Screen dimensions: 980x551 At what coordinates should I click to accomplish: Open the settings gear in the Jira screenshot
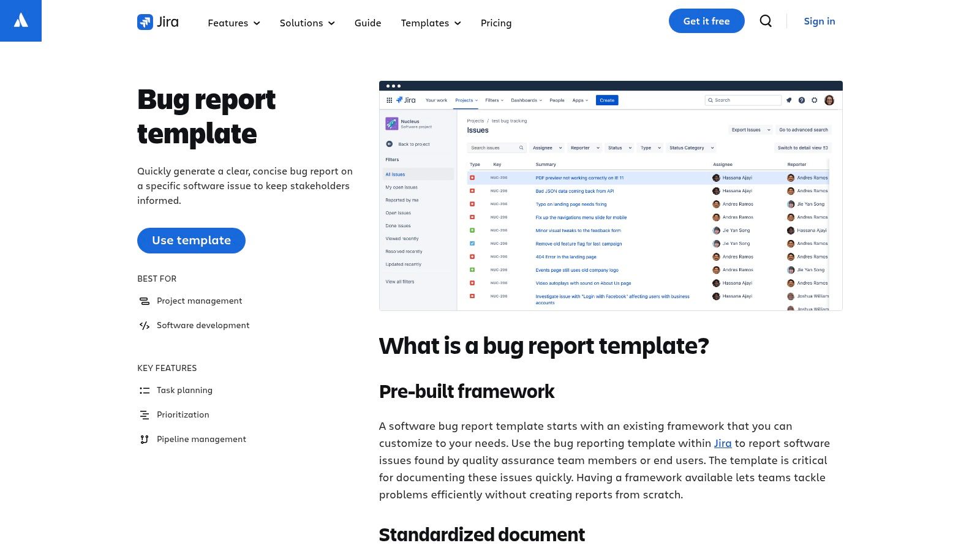coord(814,100)
